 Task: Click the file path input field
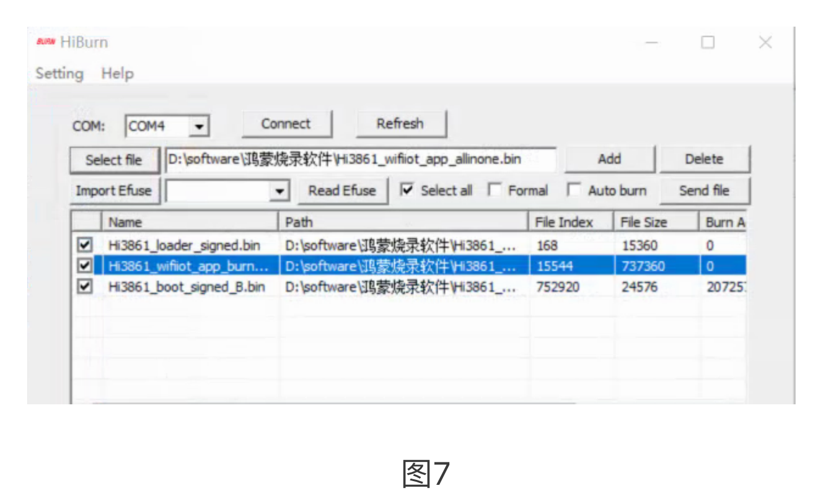(x=360, y=160)
